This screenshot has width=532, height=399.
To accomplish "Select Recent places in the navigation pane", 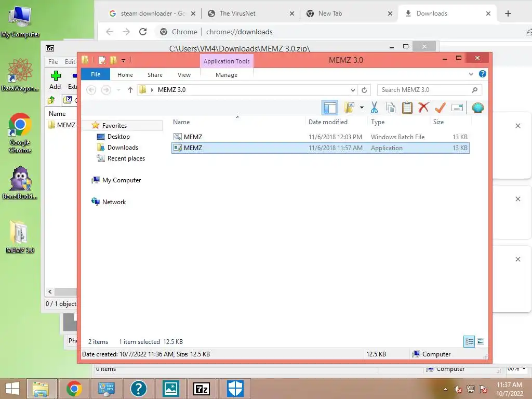I will [126, 158].
